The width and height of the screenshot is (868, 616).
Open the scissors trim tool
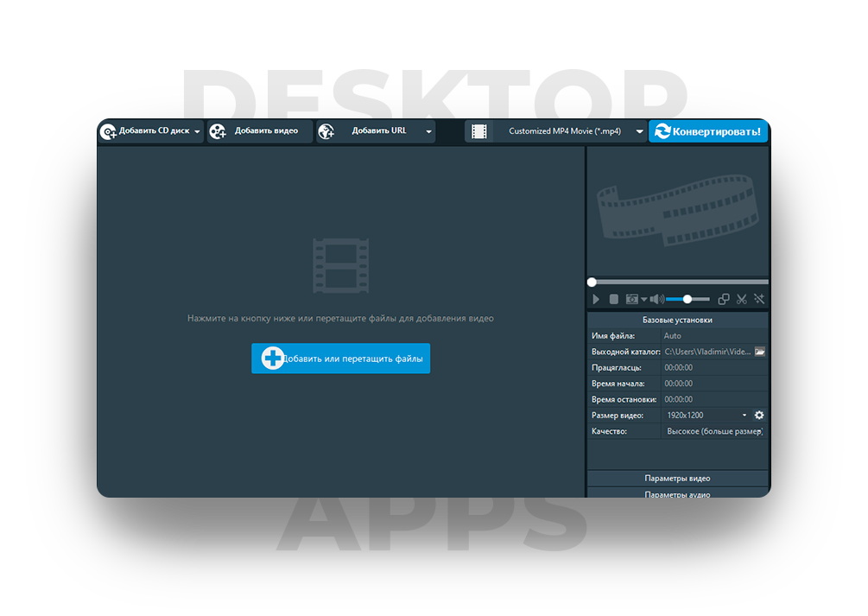[x=741, y=299]
